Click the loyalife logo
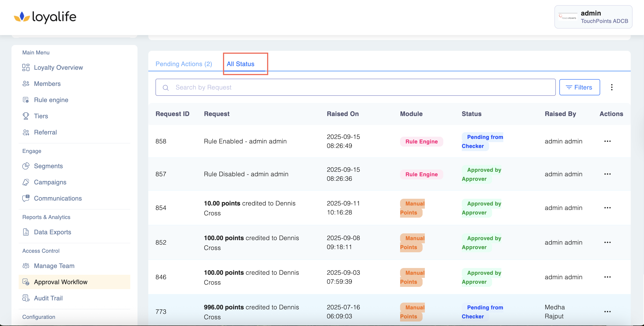Screen dimensions: 644x326 (45, 17)
